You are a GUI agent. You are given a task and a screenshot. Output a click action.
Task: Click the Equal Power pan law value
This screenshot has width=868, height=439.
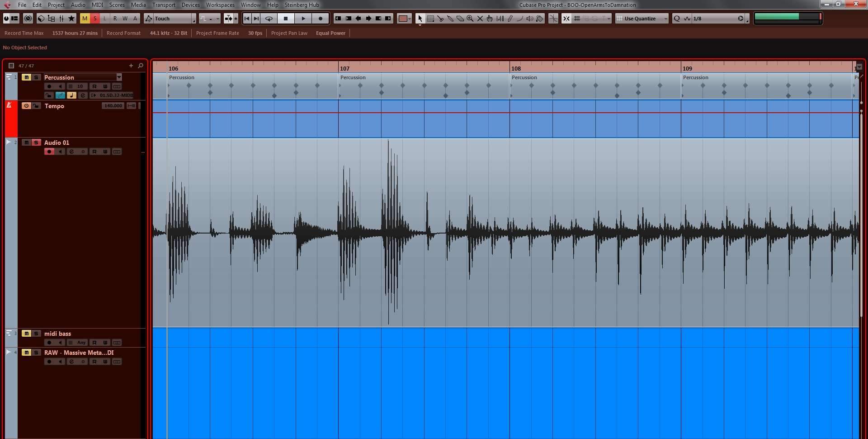pos(330,33)
